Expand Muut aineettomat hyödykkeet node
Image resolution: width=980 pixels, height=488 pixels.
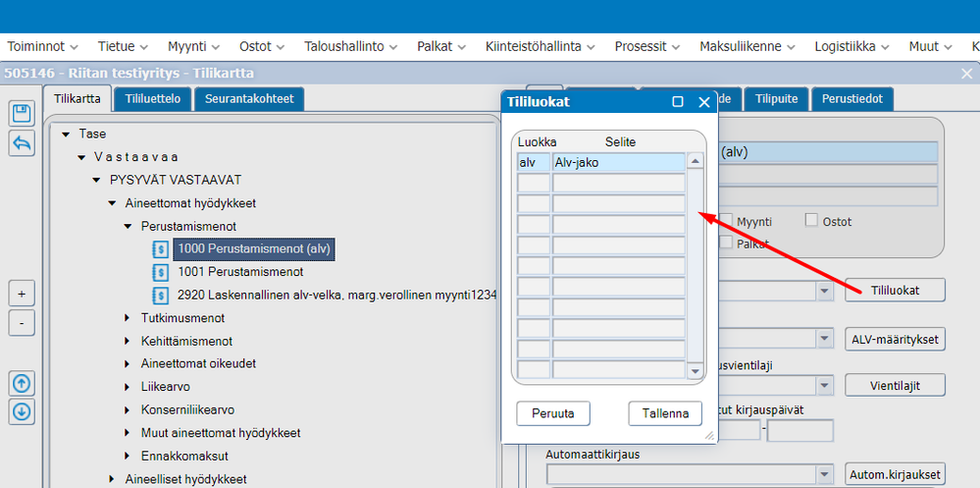pyautogui.click(x=128, y=433)
